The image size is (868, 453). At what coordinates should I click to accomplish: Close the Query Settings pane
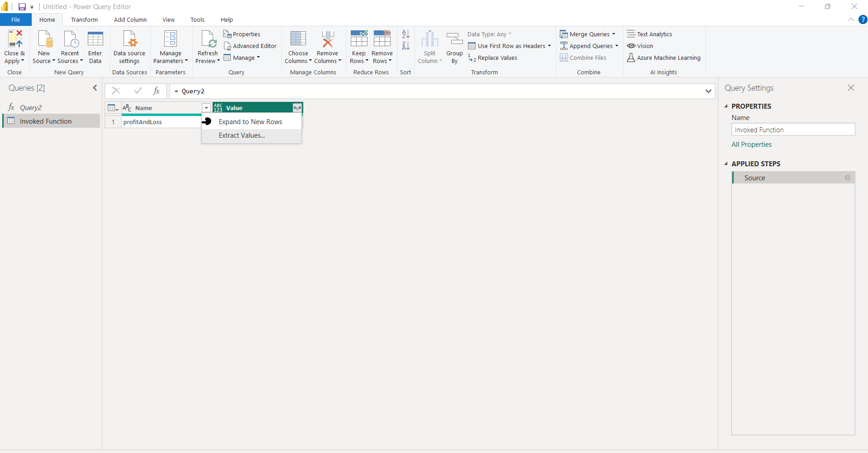tap(851, 88)
